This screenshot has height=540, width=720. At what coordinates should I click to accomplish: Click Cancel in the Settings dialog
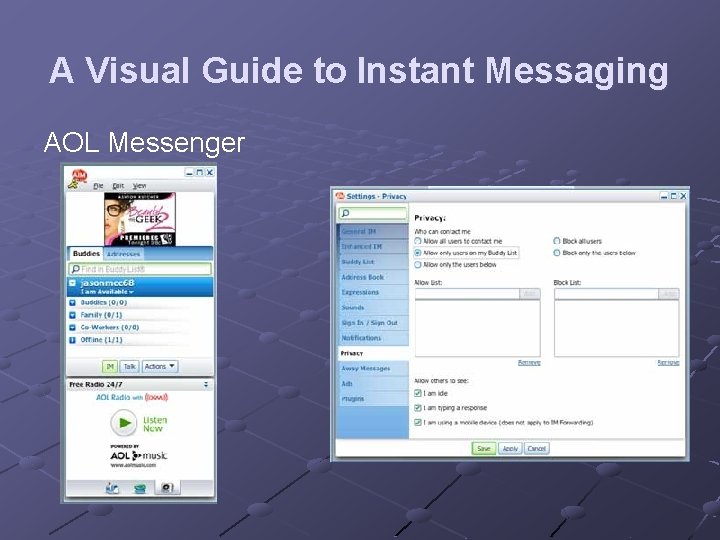[536, 449]
